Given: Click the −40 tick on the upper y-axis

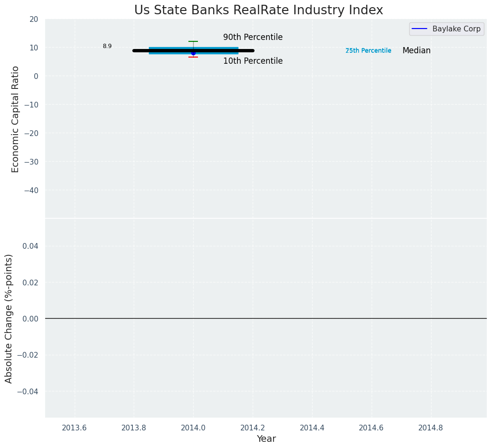Looking at the screenshot, I should 30,190.
